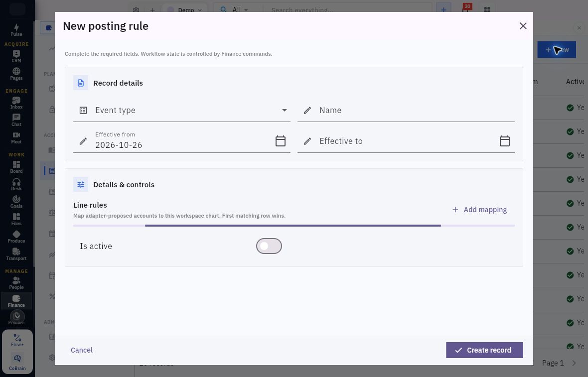Open Chat in the sidebar
The width and height of the screenshot is (588, 377).
(x=16, y=121)
